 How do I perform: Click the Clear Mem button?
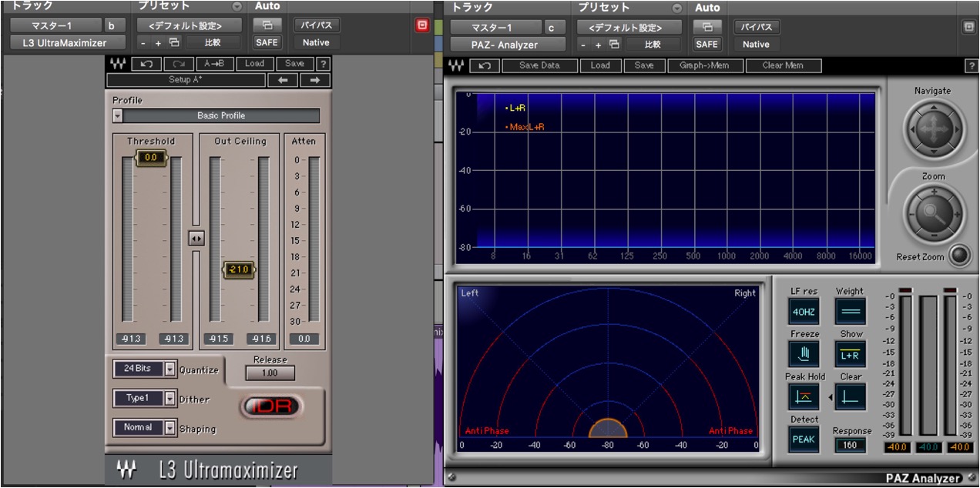[x=783, y=65]
